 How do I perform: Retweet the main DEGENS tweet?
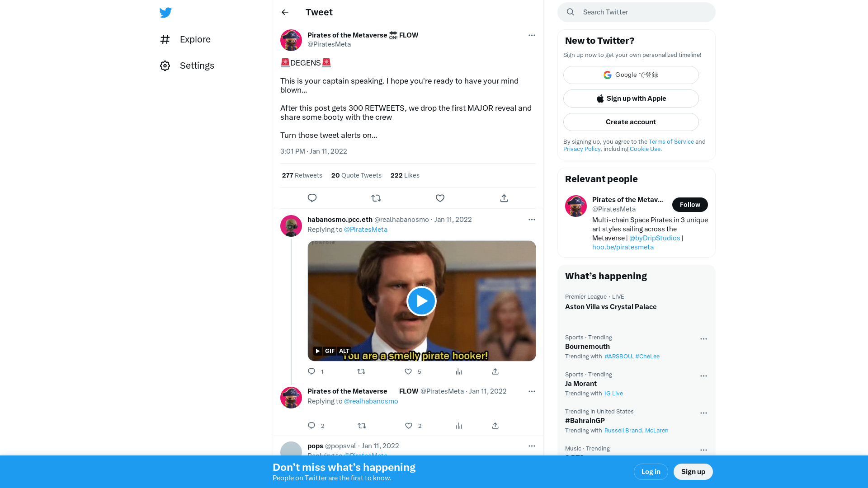point(376,198)
